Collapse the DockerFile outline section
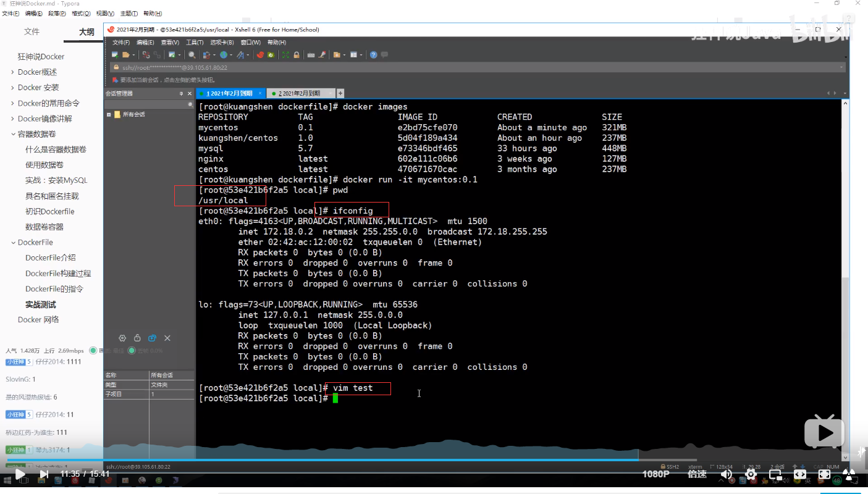The image size is (868, 494). point(12,243)
